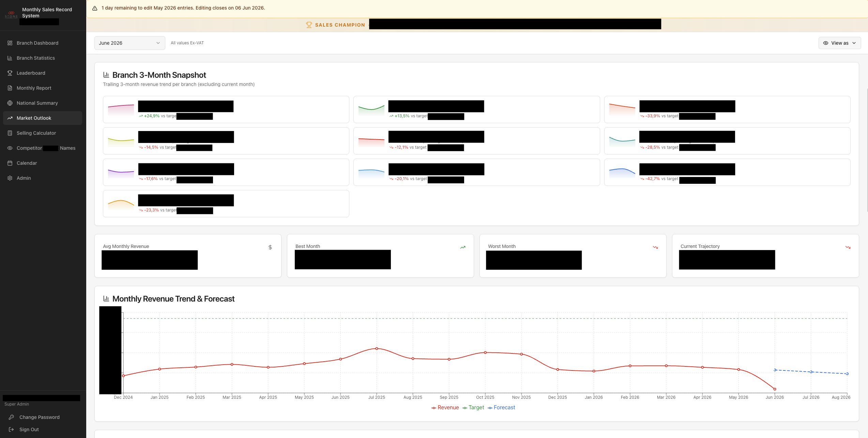Click eye icon in View as button
The width and height of the screenshot is (868, 438).
click(826, 43)
